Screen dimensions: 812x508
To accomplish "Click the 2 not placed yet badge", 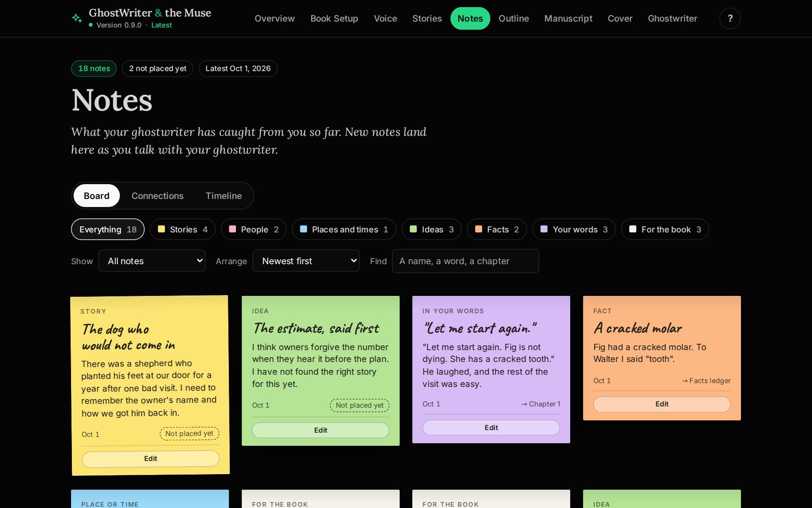I will 158,69.
